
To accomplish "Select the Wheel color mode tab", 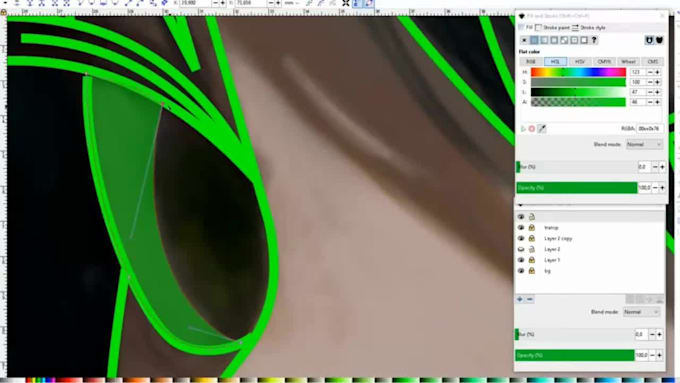I will [628, 62].
